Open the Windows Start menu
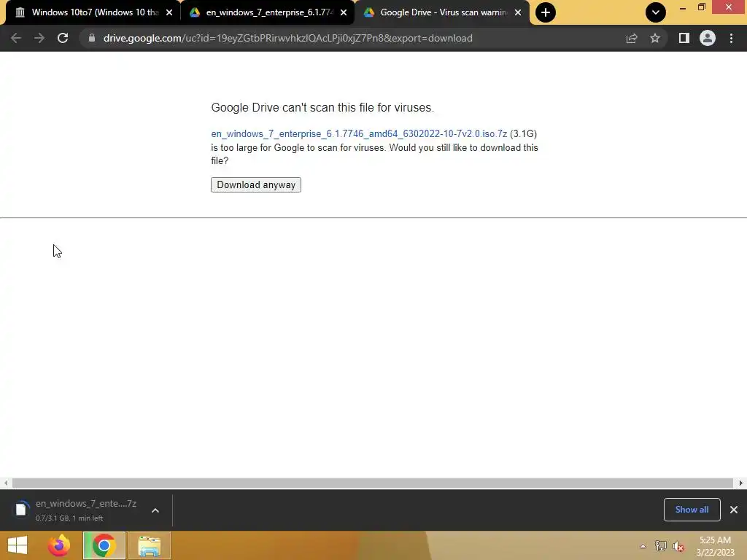Viewport: 747px width, 560px height. pyautogui.click(x=18, y=545)
